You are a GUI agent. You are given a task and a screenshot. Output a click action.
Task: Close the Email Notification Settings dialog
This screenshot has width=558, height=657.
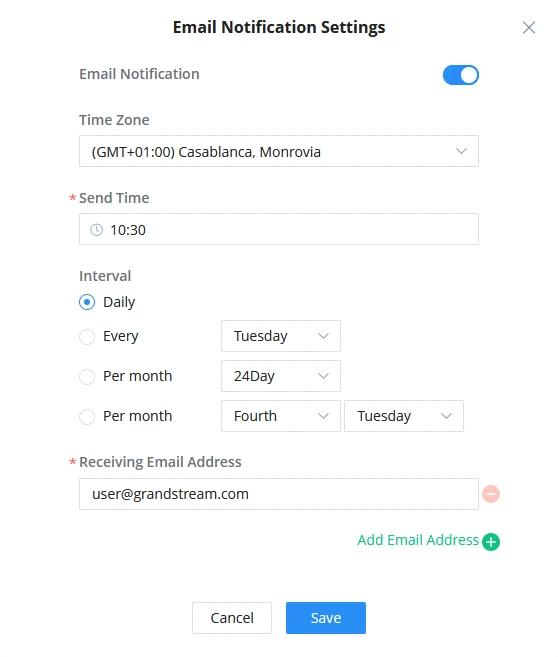coord(529,28)
